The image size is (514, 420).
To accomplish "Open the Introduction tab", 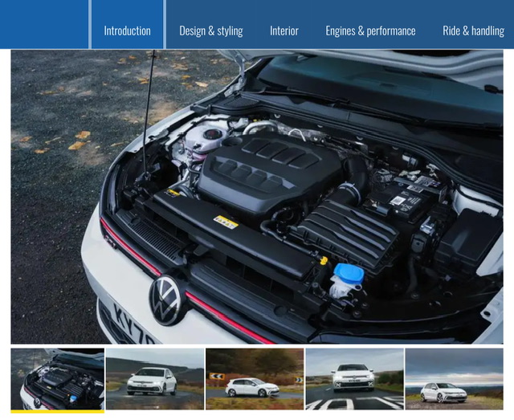I will (127, 24).
